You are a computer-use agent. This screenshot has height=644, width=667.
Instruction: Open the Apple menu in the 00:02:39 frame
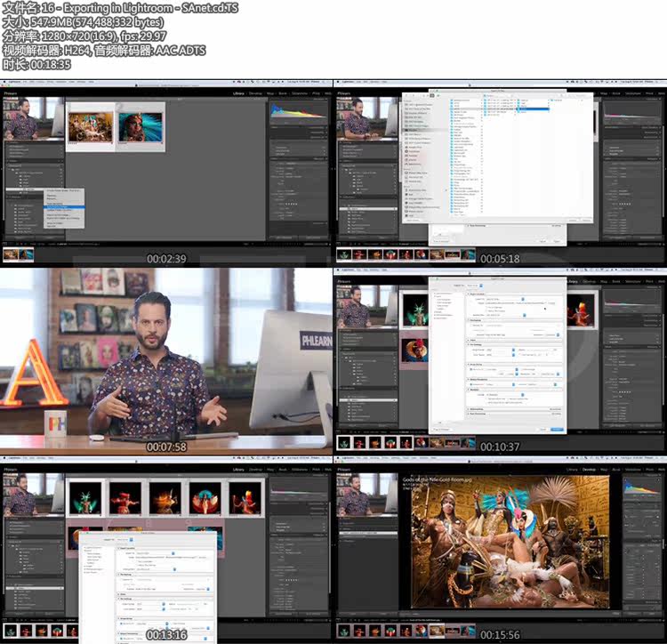pyautogui.click(x=5, y=82)
